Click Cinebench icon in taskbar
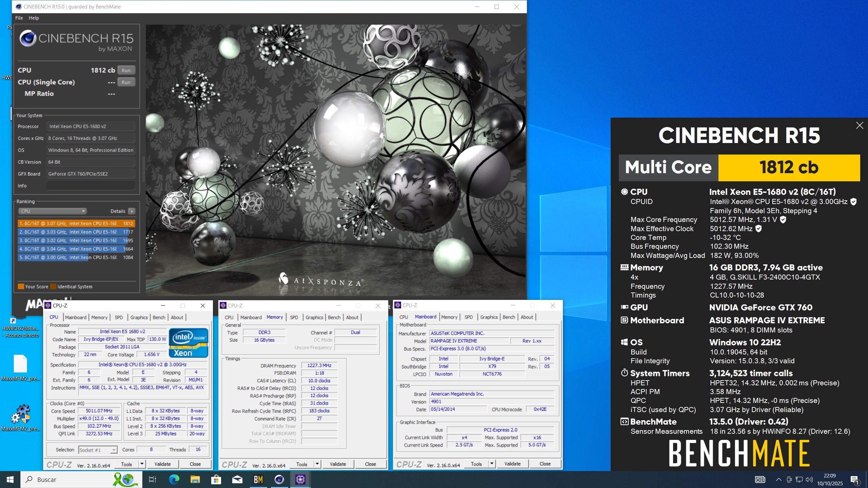The height and width of the screenshot is (488, 868). (x=279, y=480)
